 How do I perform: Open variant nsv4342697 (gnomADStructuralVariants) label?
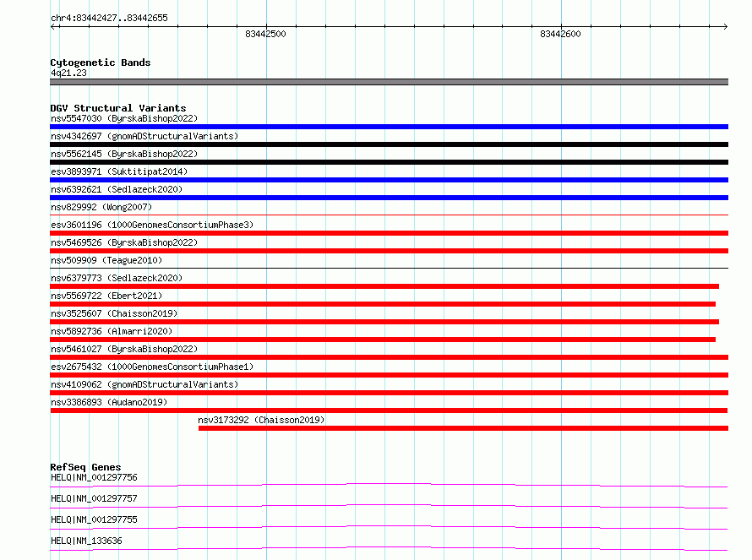(144, 136)
